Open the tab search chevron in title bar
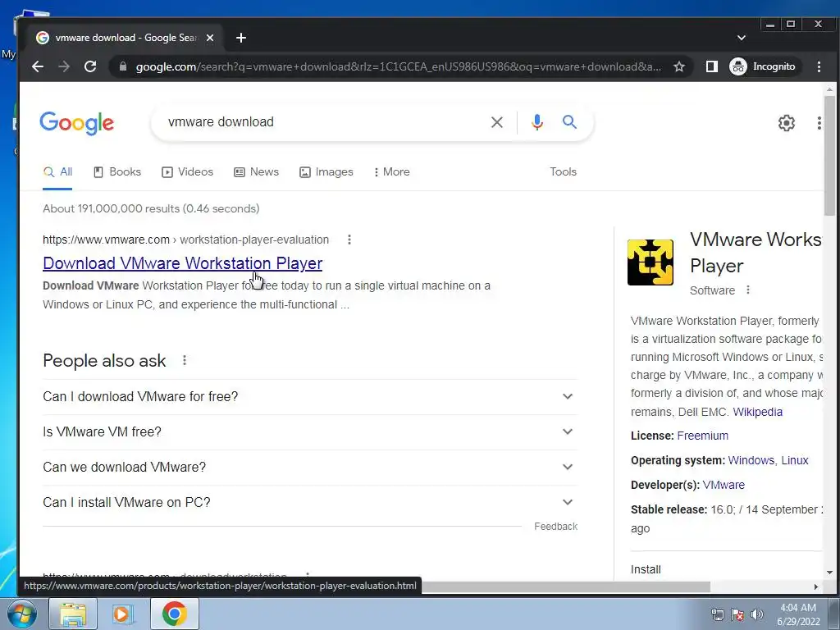This screenshot has width=840, height=630. click(x=741, y=38)
